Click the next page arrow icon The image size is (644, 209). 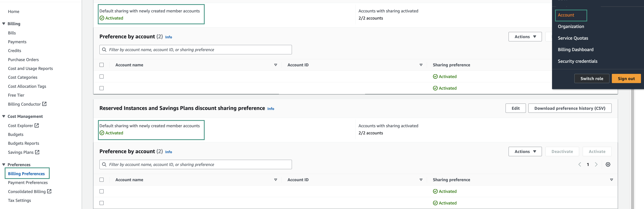pyautogui.click(x=596, y=164)
